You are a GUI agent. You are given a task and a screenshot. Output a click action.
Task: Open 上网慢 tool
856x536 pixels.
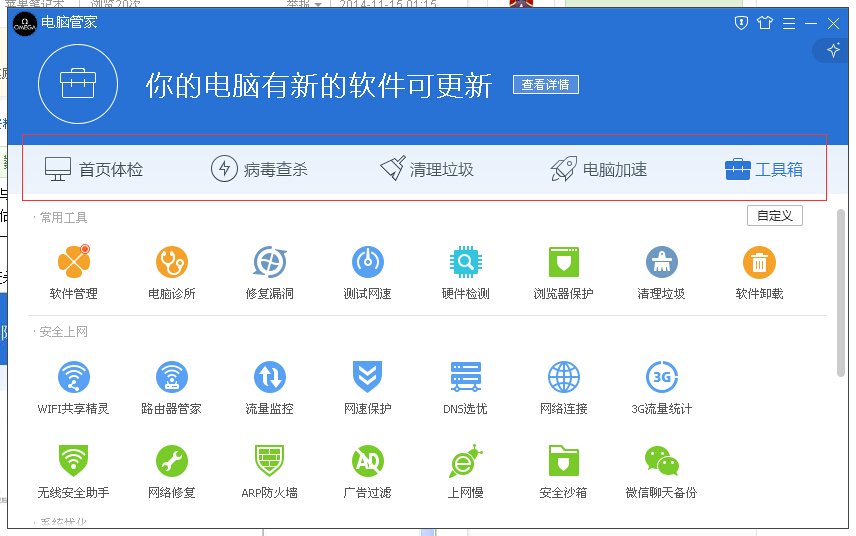click(x=466, y=472)
